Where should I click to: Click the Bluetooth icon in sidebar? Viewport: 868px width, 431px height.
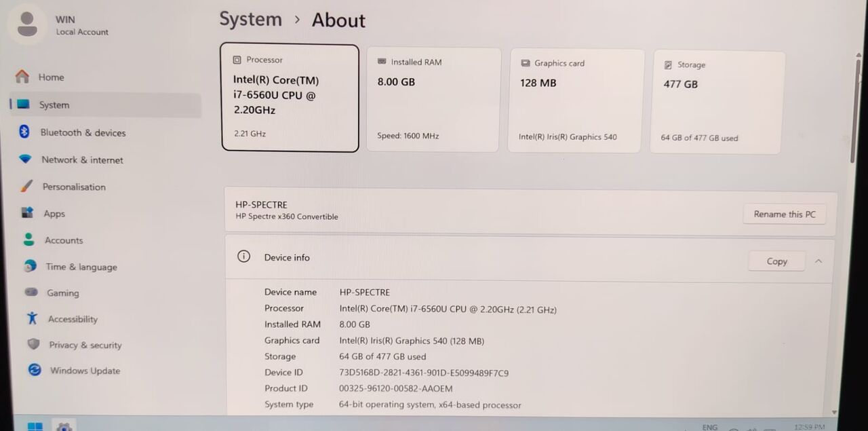tap(24, 132)
